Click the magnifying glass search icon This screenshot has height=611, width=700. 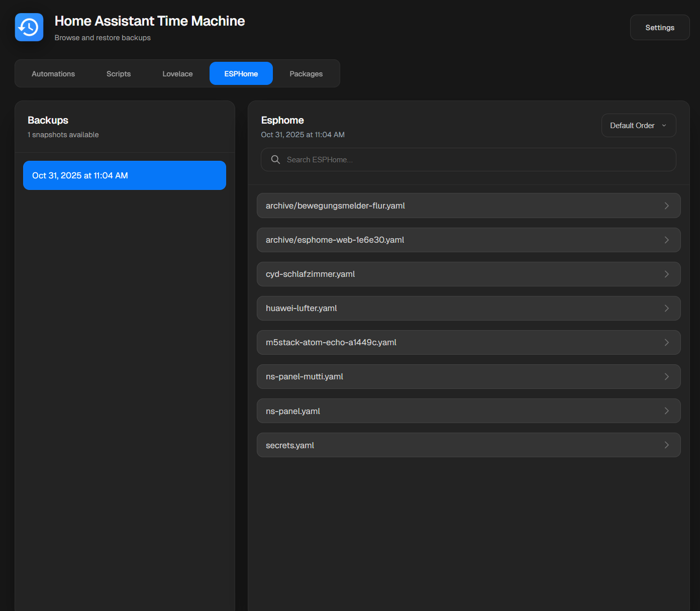click(275, 160)
